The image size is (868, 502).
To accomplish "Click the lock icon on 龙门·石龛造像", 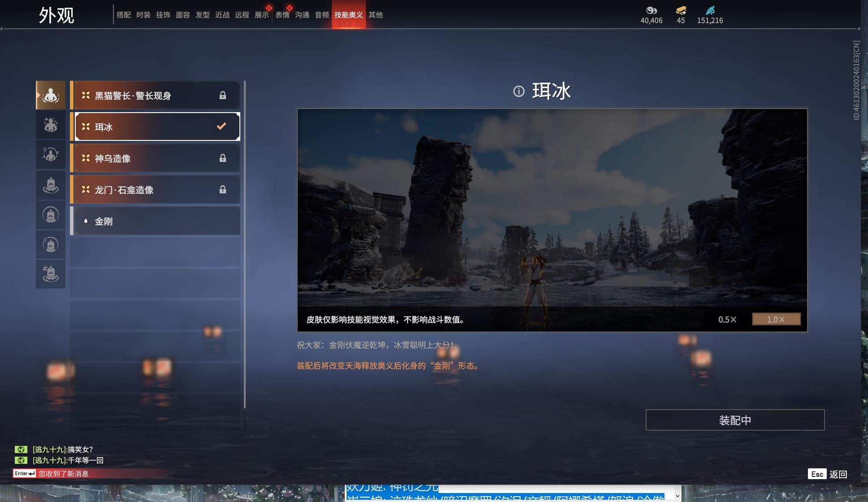I will [x=223, y=189].
